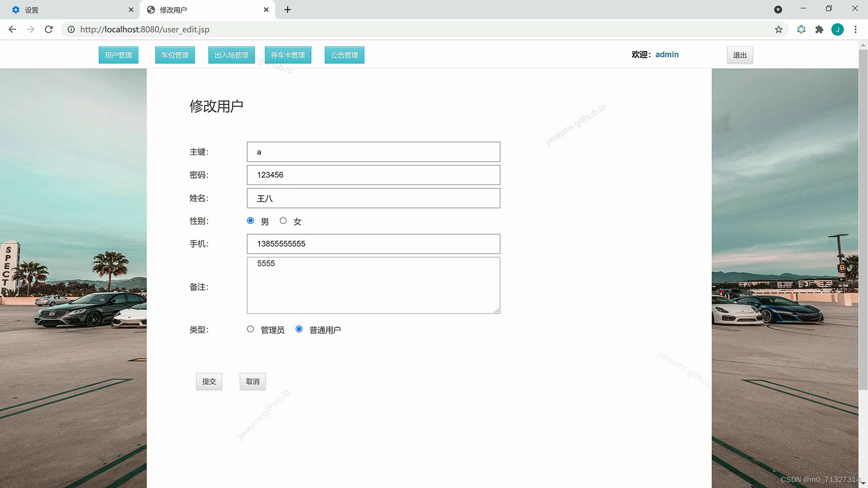Select the 女 gender radio button
The width and height of the screenshot is (868, 488).
pyautogui.click(x=283, y=221)
